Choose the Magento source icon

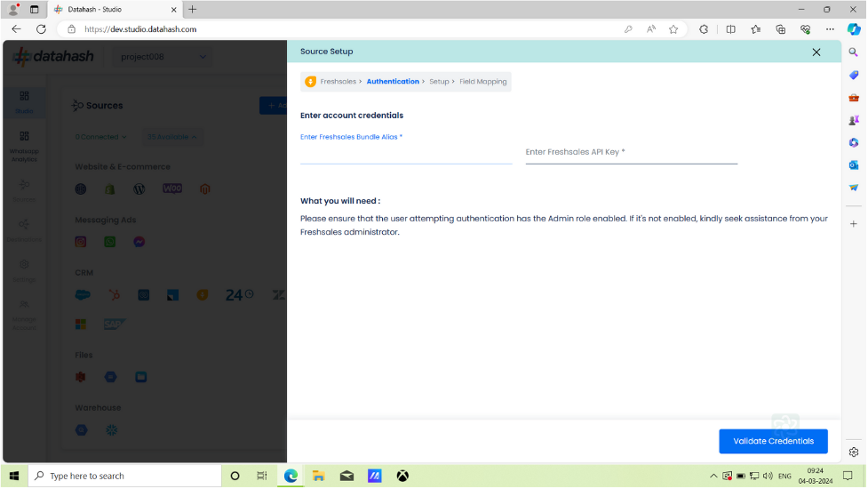coord(205,188)
